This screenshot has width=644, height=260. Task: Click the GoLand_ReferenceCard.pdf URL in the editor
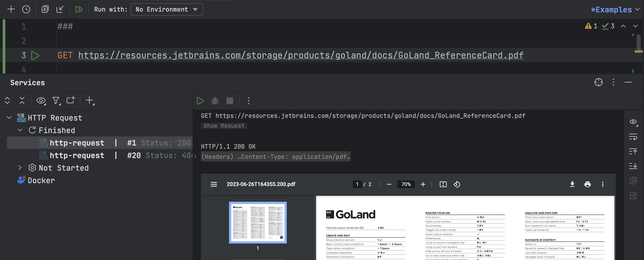click(x=301, y=55)
